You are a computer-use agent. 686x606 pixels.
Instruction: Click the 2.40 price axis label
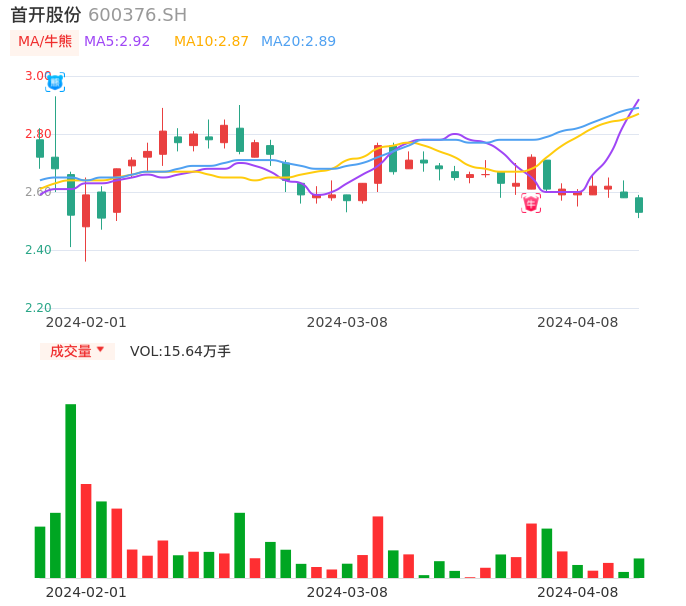(x=38, y=250)
